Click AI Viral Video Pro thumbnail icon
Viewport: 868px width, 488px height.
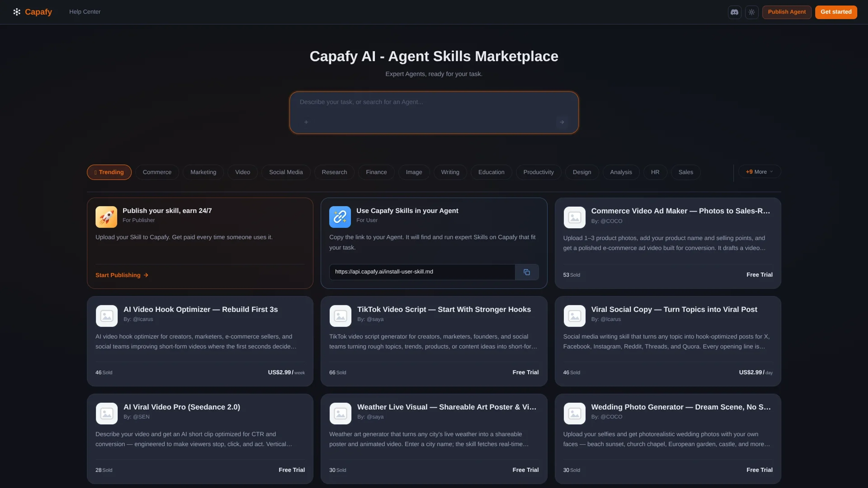coord(106,414)
